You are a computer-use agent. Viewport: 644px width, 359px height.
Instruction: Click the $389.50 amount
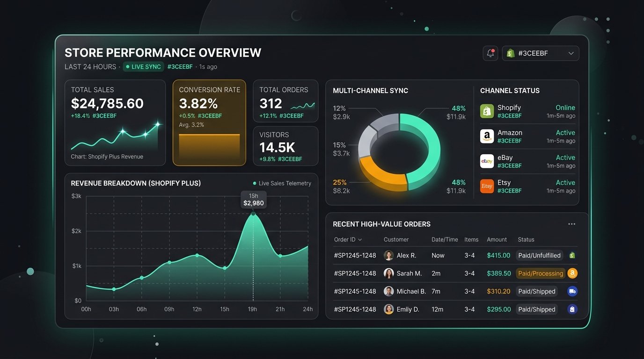pos(498,273)
